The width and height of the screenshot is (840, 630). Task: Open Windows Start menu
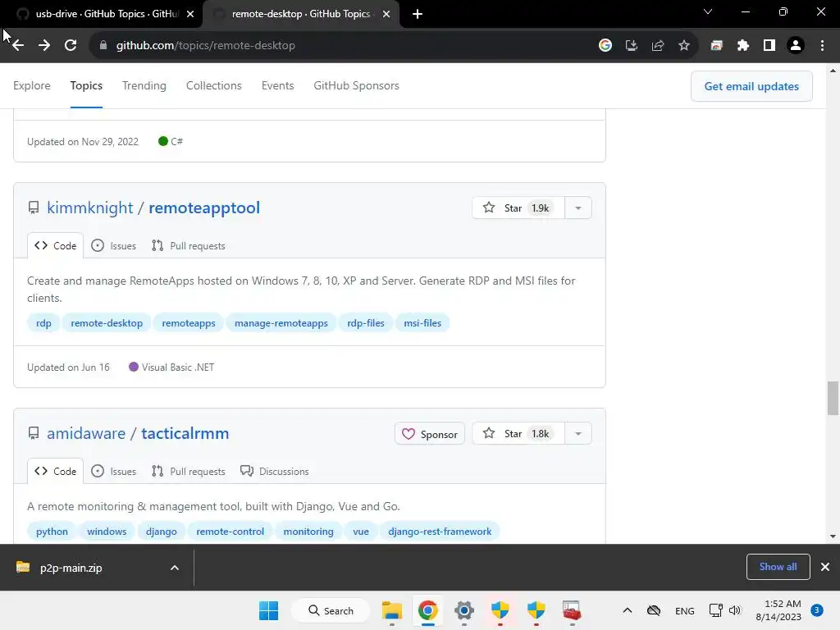[269, 610]
